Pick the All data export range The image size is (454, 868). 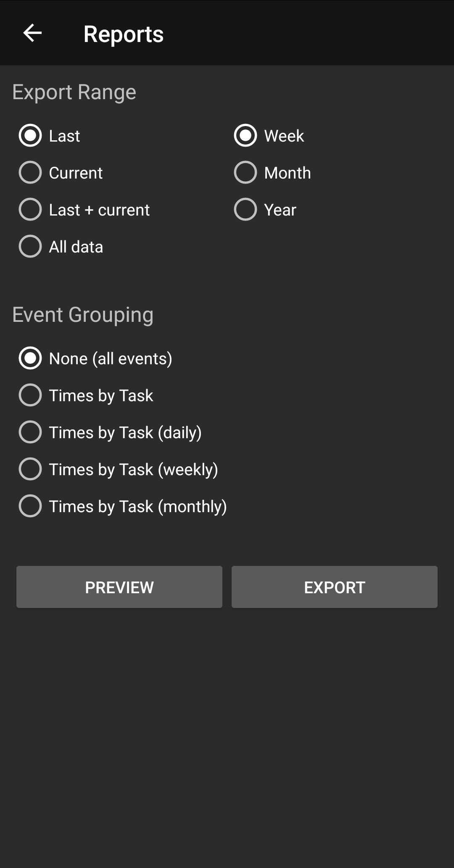click(x=30, y=247)
